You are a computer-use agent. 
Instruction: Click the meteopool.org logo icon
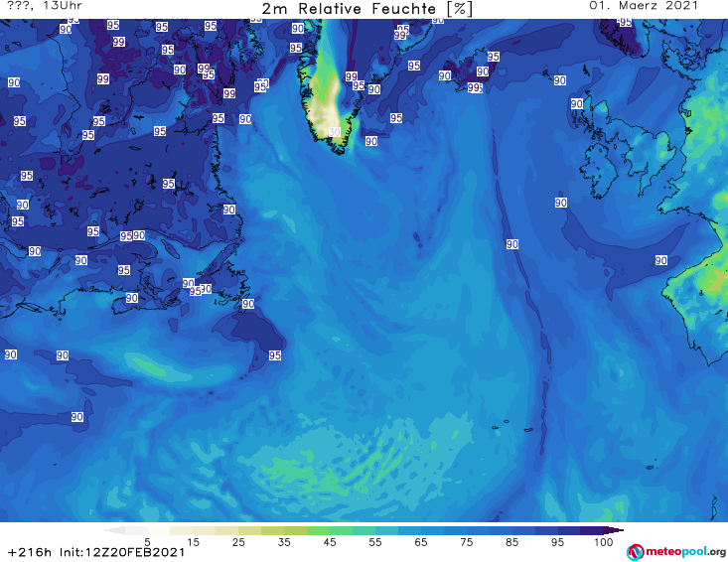[636, 552]
